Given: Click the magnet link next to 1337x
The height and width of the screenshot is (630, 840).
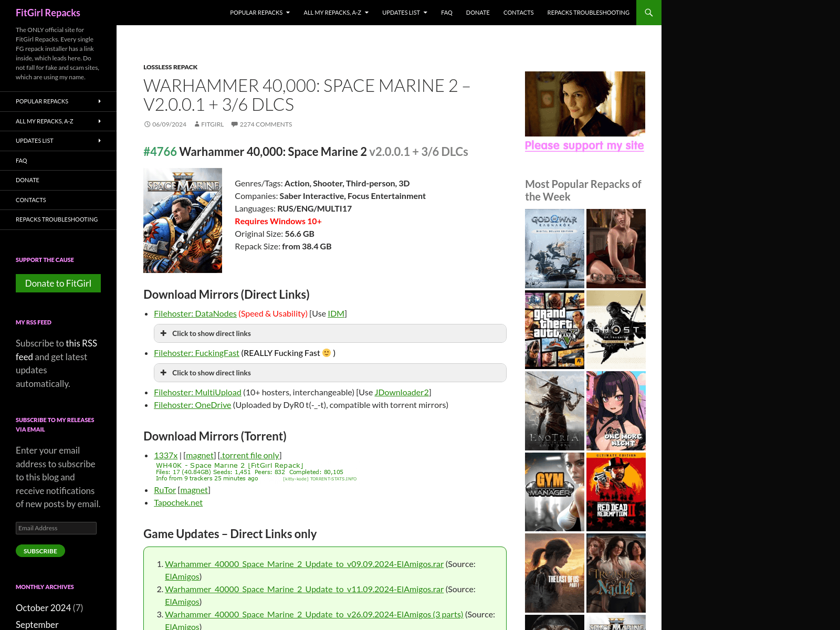Looking at the screenshot, I should coord(199,455).
